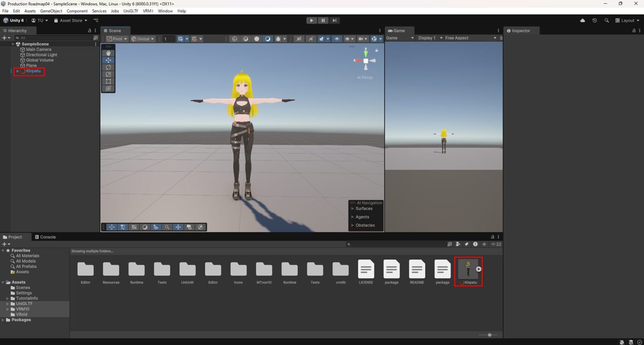This screenshot has width=644, height=345.
Task: Select the Scale tool in Scene toolbar
Action: pyautogui.click(x=108, y=75)
